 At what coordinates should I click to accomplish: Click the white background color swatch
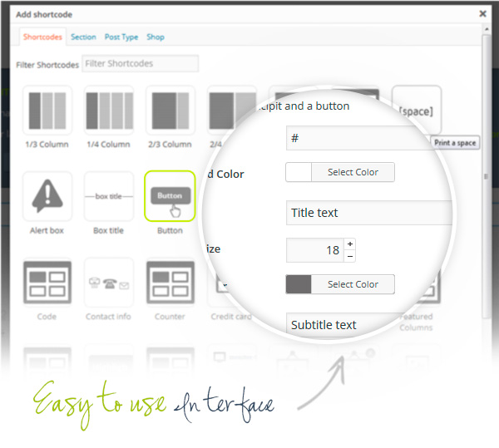299,172
